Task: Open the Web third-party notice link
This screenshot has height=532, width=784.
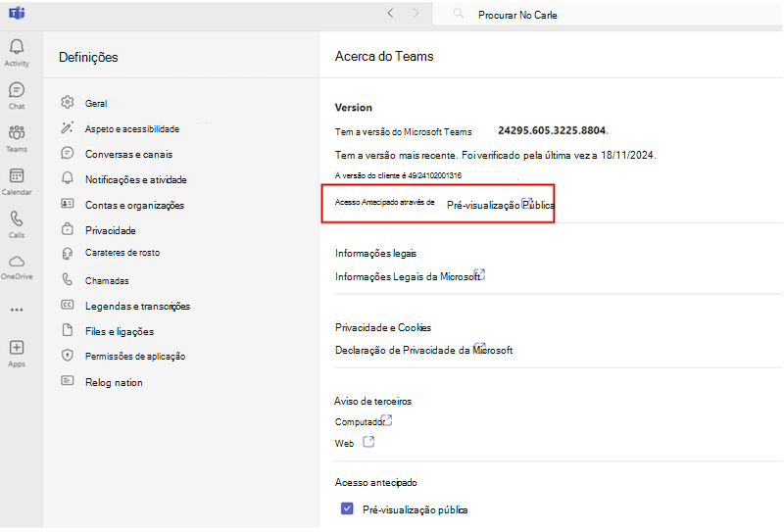Action: pyautogui.click(x=344, y=444)
